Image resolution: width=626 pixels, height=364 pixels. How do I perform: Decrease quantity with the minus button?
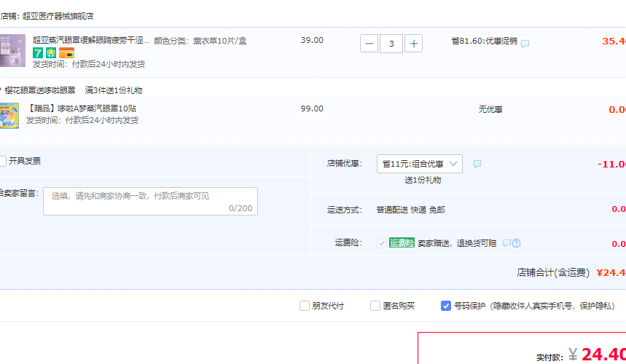tap(369, 44)
